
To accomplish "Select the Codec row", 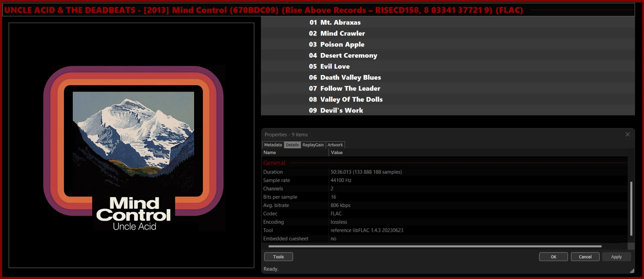I will [444, 214].
